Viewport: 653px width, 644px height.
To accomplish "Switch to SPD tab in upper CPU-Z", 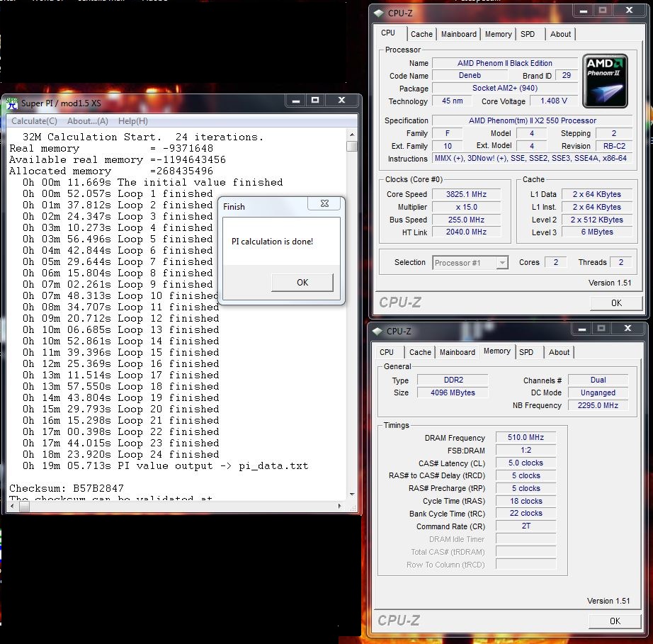I will pos(528,34).
